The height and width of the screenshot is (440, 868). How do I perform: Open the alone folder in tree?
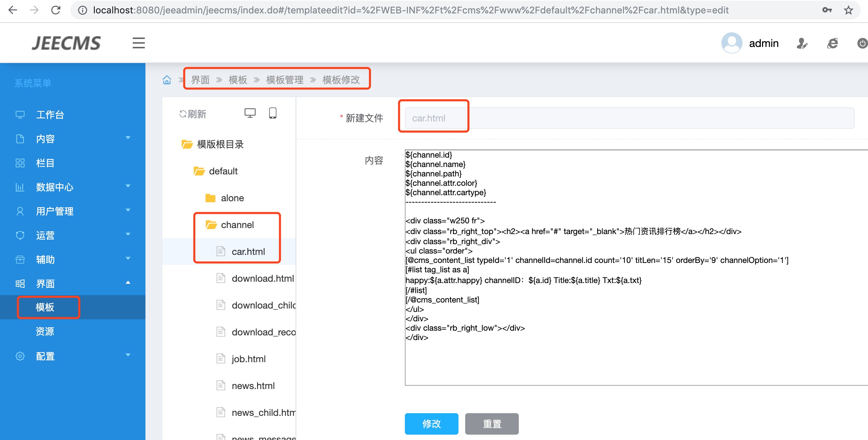point(232,198)
